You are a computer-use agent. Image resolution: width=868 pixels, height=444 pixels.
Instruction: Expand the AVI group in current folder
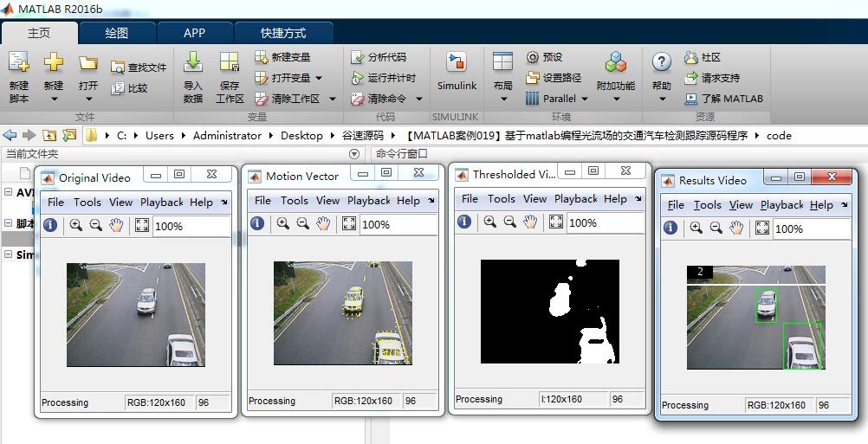pyautogui.click(x=9, y=192)
